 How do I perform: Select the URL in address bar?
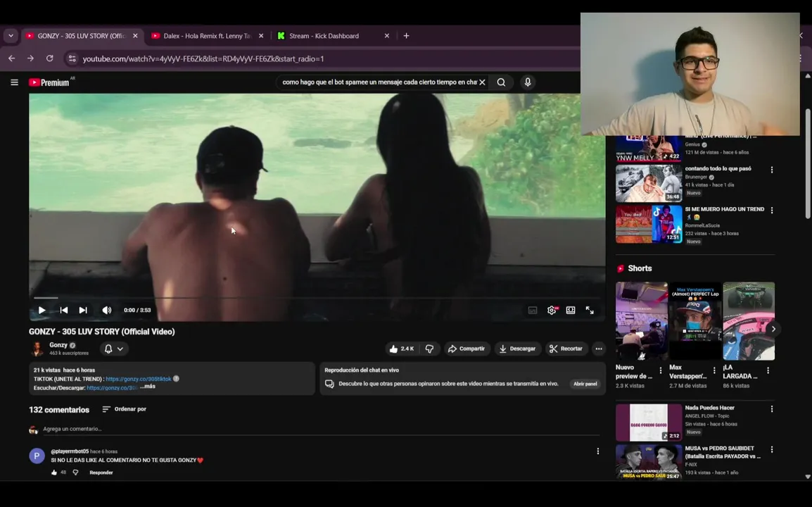tap(203, 58)
